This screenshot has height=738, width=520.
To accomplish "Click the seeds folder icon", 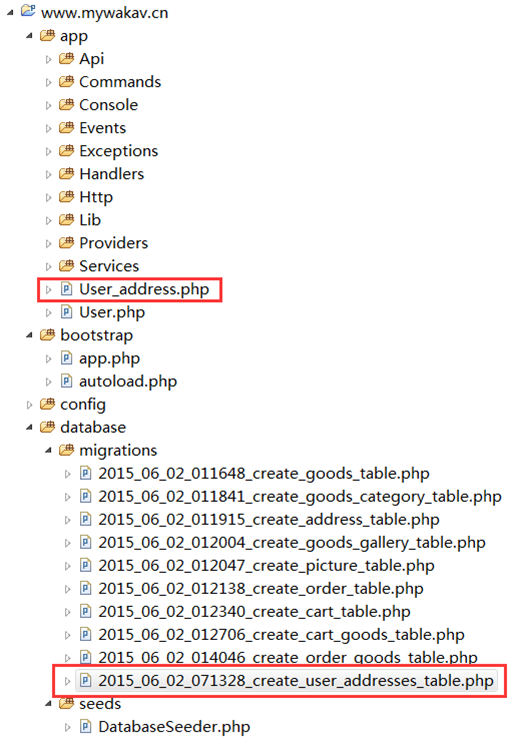I will (x=66, y=703).
